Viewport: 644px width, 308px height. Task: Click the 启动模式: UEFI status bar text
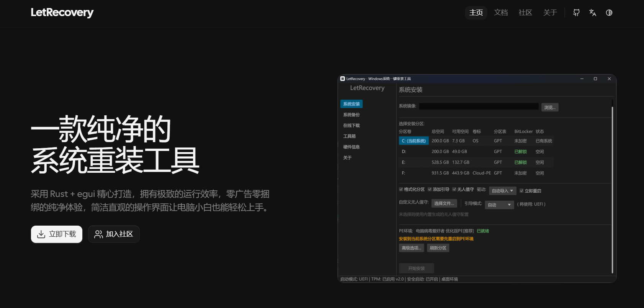[x=354, y=279]
